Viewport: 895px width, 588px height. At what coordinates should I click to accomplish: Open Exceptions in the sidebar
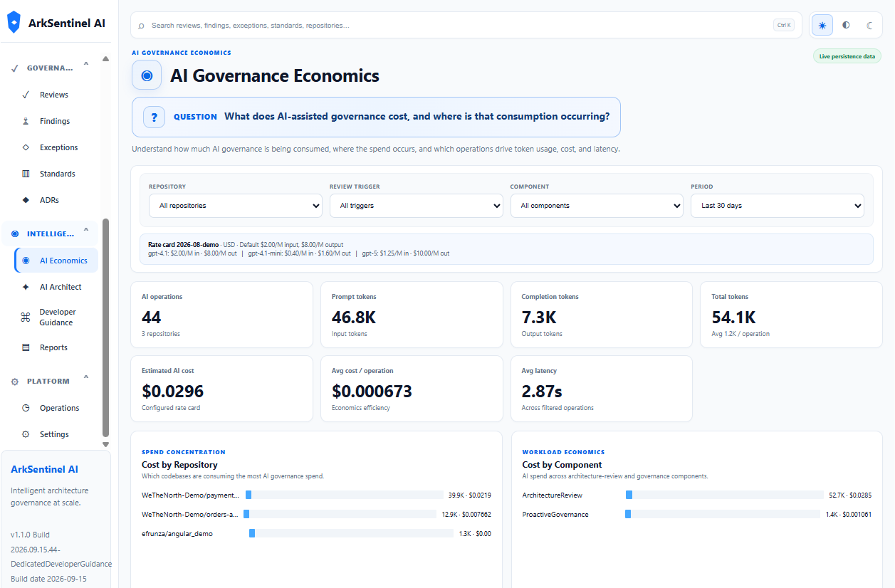click(x=58, y=147)
